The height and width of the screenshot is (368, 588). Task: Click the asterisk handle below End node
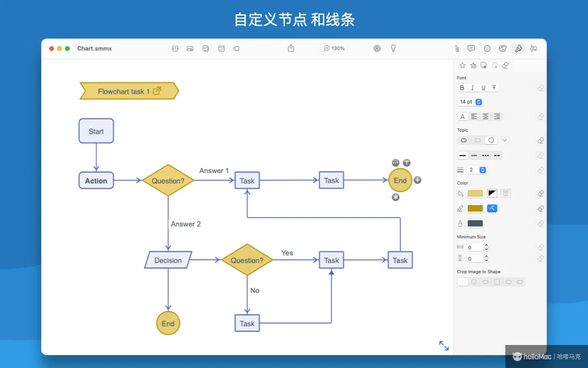[x=396, y=197]
